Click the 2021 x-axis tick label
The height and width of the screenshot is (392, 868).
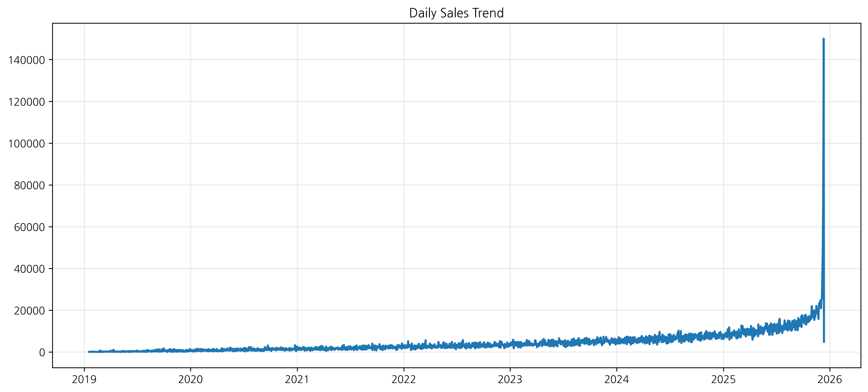297,380
